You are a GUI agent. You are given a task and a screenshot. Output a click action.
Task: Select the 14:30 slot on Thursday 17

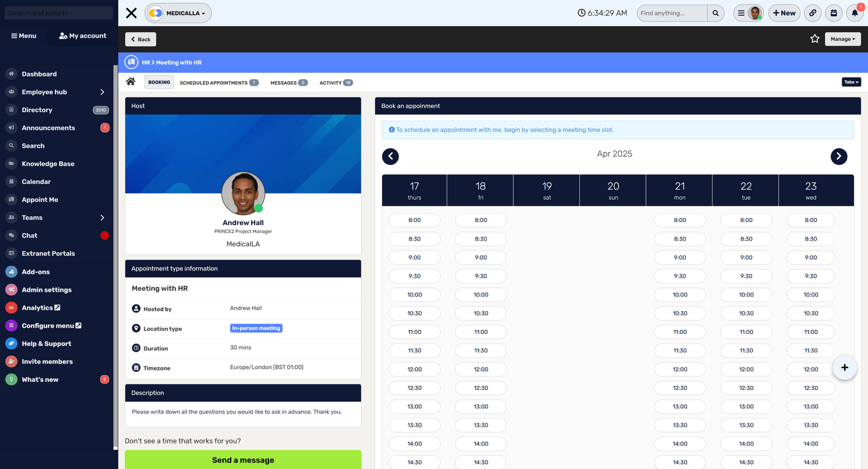[414, 462]
